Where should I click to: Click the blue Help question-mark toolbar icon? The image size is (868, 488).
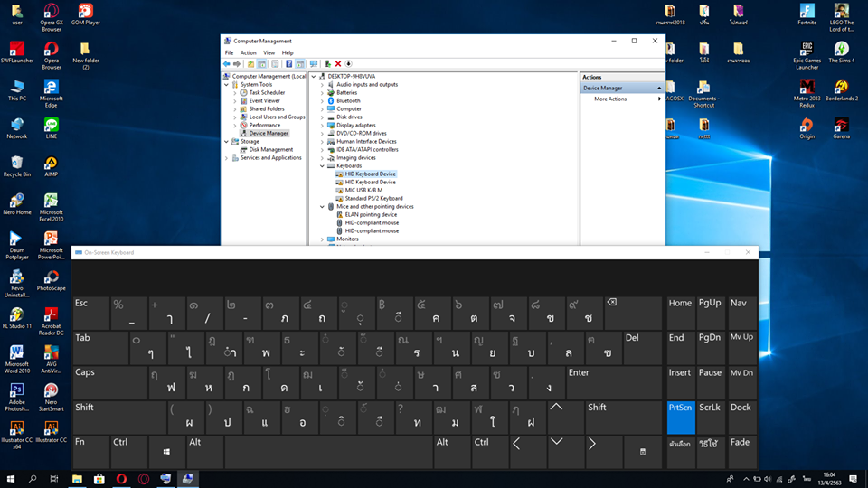pyautogui.click(x=289, y=63)
